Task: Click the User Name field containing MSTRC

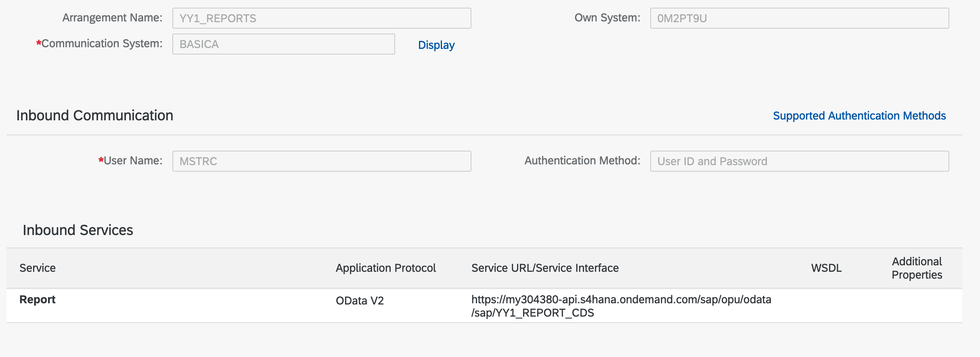Action: pyautogui.click(x=321, y=161)
